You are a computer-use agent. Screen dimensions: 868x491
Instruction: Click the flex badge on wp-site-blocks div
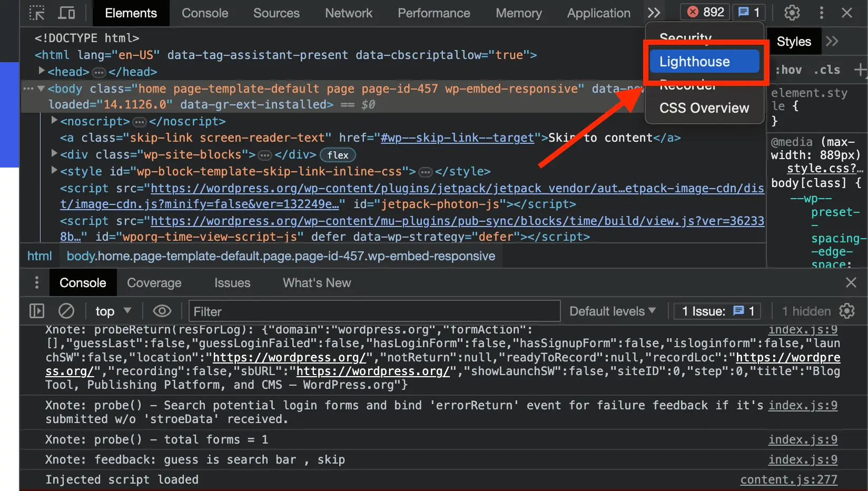338,155
